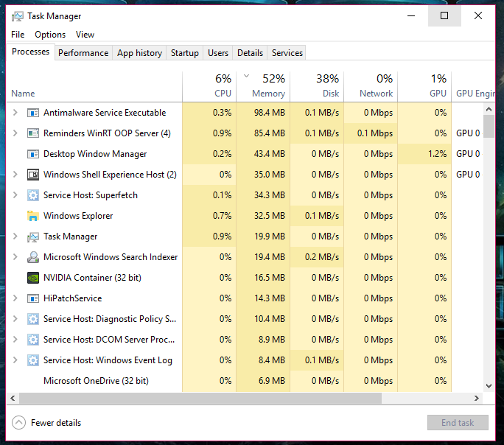This screenshot has height=445, width=504.
Task: Click the Desktop Window Manager icon
Action: coord(32,154)
